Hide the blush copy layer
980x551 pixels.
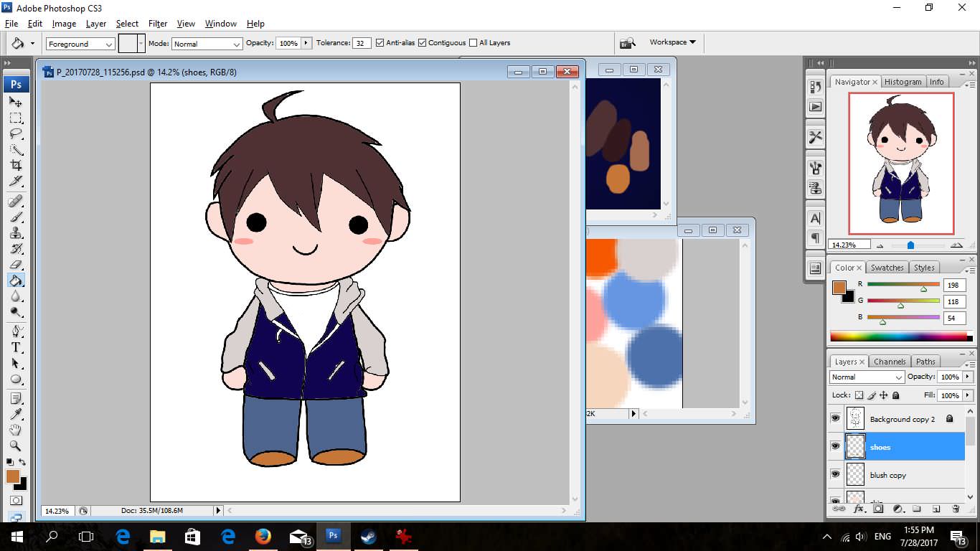(x=835, y=474)
